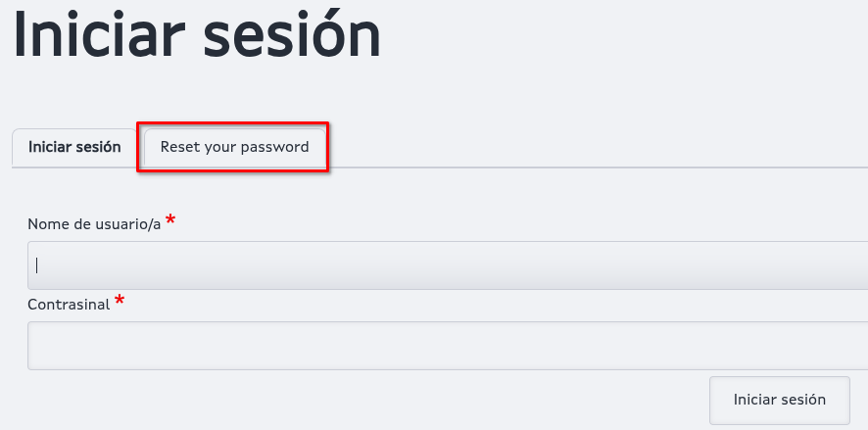Click the Nome de usuario/a label
The image size is (868, 430).
(94, 224)
